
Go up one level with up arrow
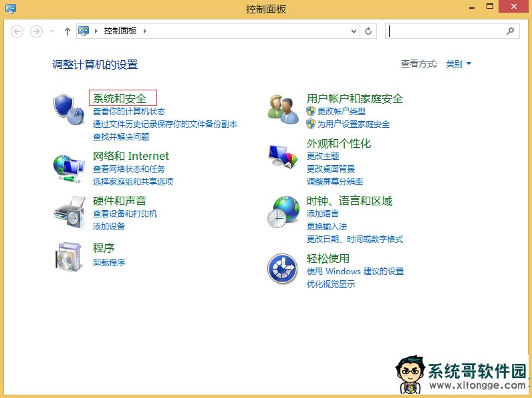coord(68,31)
